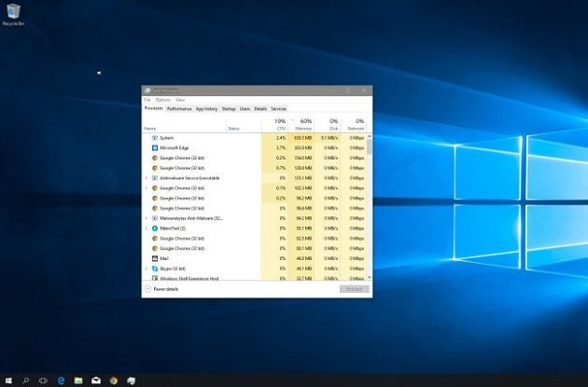Click the Task Manager taskbar icon
This screenshot has width=588, height=387.
[132, 380]
